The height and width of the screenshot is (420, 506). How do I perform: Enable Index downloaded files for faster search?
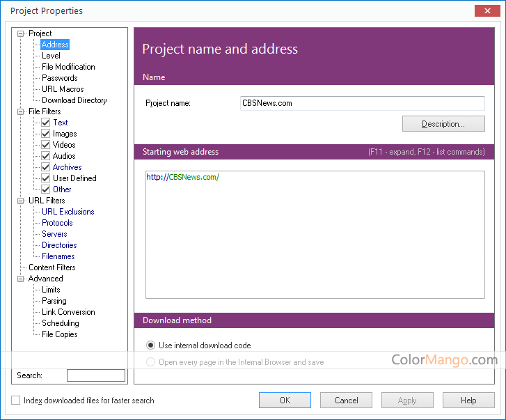[x=16, y=400]
